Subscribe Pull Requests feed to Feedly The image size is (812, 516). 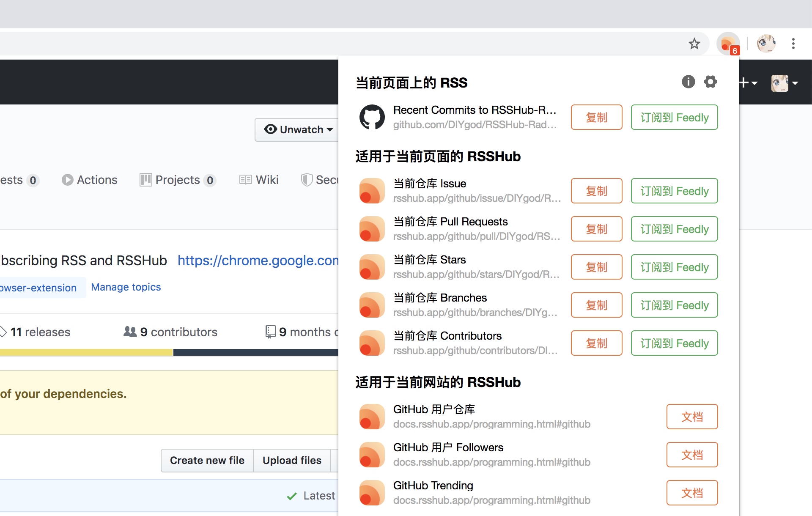(x=674, y=229)
